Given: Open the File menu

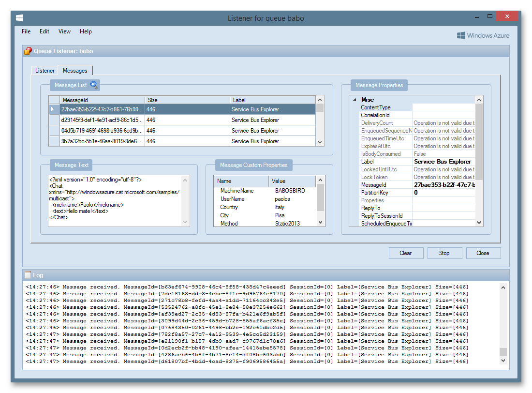Looking at the screenshot, I should pyautogui.click(x=26, y=31).
